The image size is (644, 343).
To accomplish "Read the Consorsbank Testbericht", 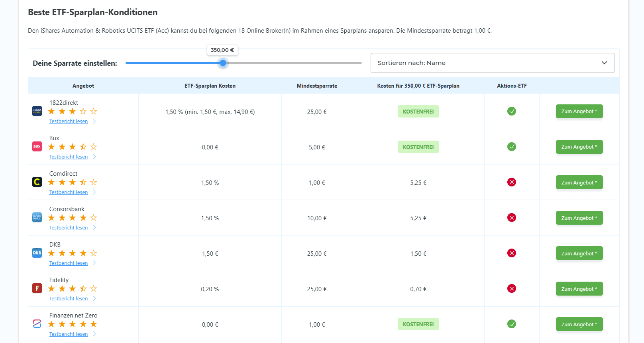I will 69,228.
